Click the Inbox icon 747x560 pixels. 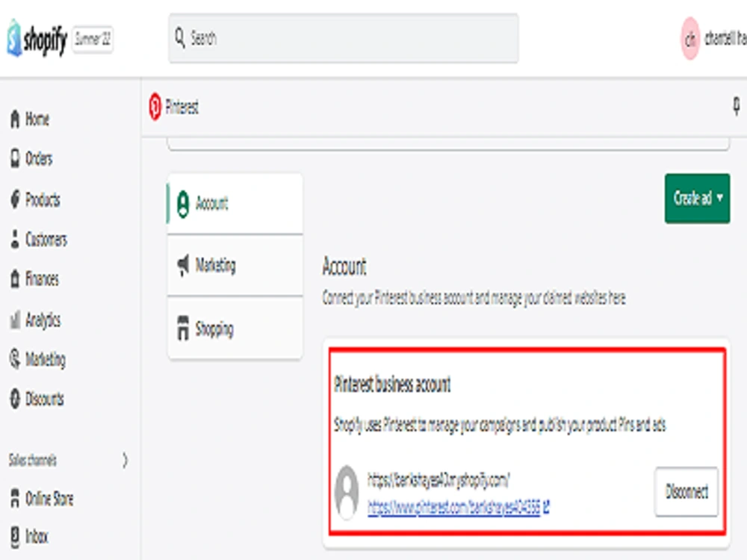15,537
